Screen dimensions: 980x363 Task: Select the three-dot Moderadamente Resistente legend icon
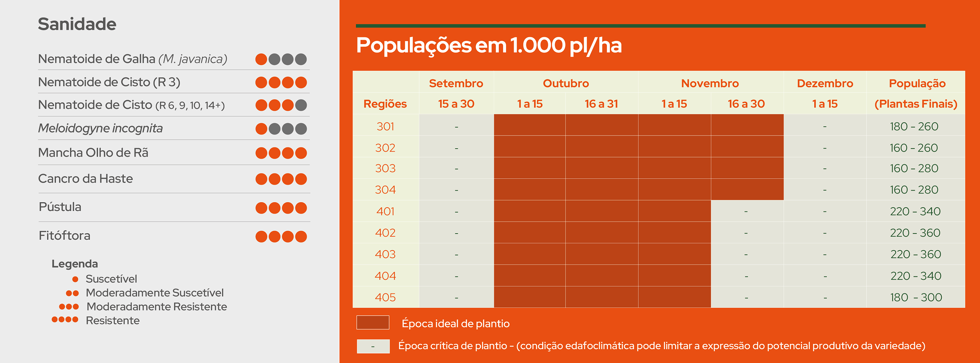click(x=69, y=307)
